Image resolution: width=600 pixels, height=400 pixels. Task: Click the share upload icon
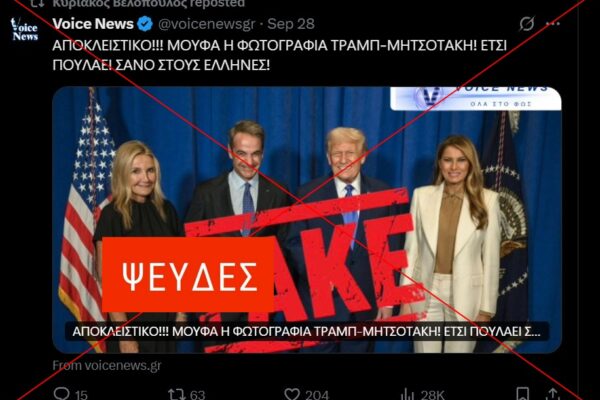click(552, 394)
